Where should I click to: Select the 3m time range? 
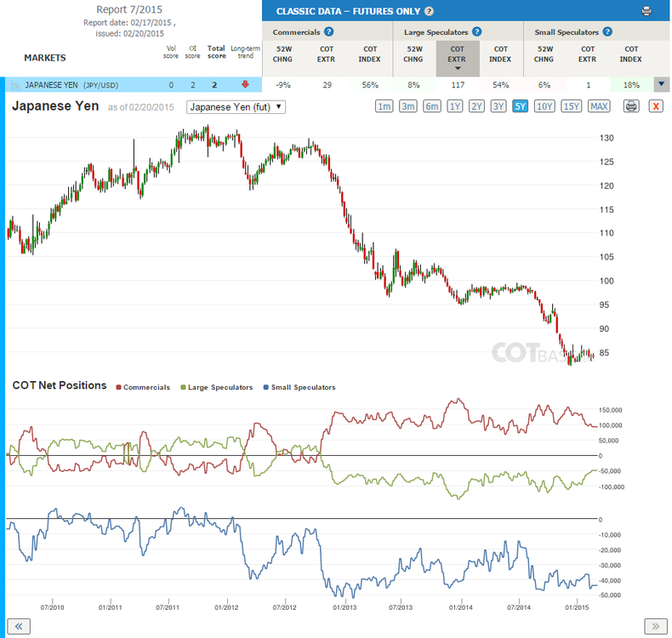[408, 106]
